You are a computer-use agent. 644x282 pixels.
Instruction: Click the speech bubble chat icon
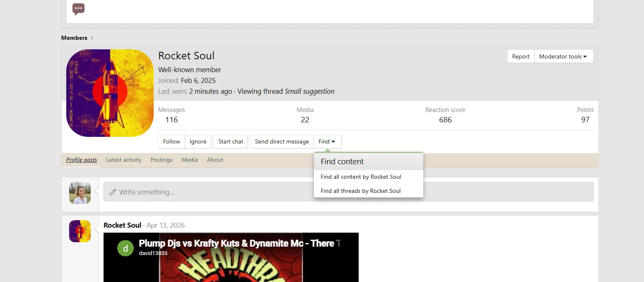click(x=78, y=9)
